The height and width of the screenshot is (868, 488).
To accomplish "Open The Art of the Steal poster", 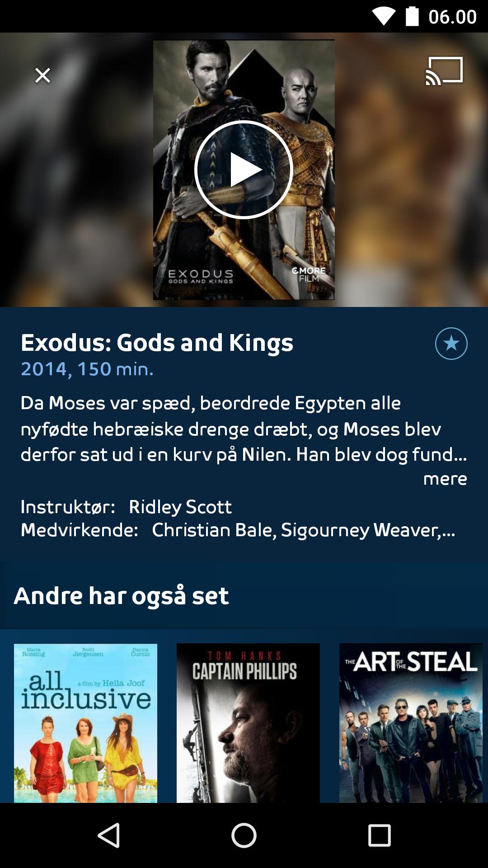I will point(411,723).
